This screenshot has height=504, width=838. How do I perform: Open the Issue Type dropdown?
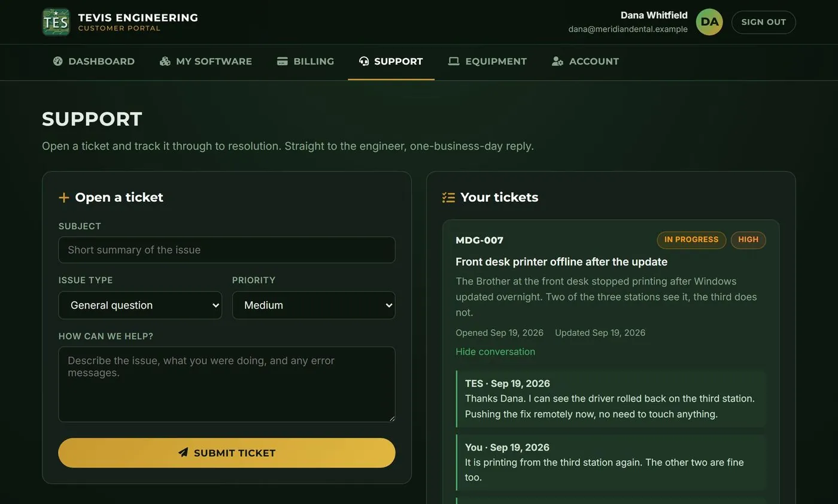pyautogui.click(x=140, y=305)
